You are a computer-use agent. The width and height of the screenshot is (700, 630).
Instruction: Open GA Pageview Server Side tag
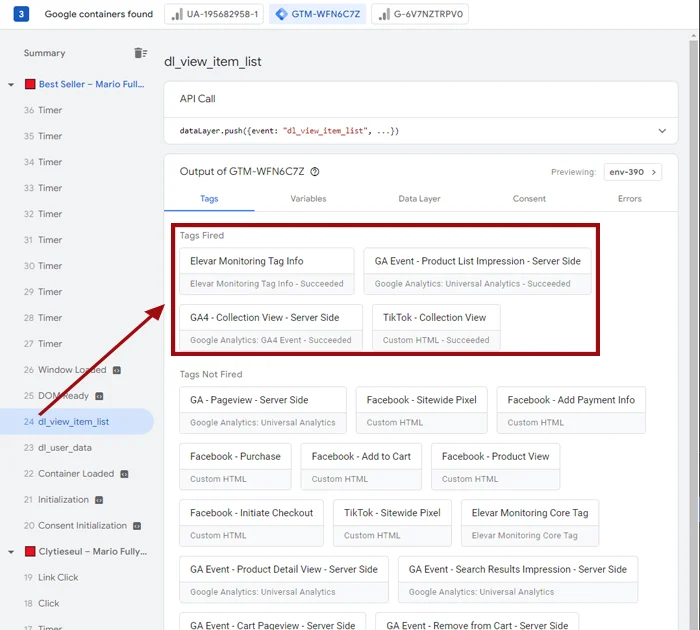(263, 410)
